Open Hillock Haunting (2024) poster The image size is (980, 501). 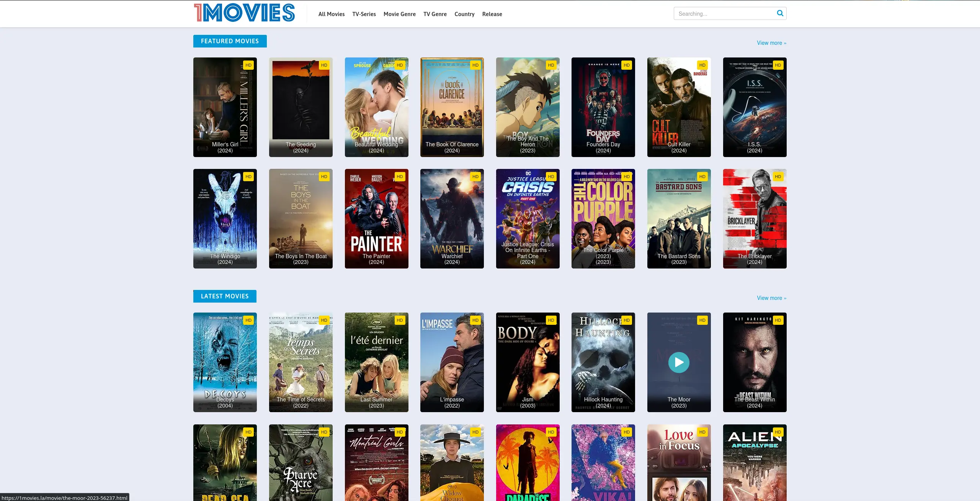coord(603,362)
